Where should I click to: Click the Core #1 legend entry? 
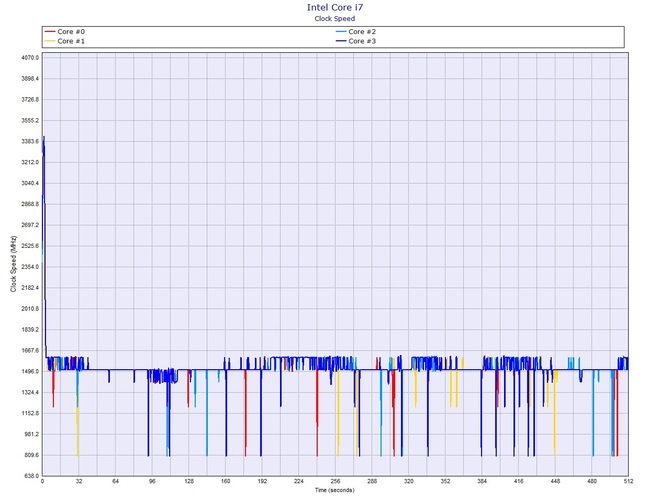click(x=65, y=41)
